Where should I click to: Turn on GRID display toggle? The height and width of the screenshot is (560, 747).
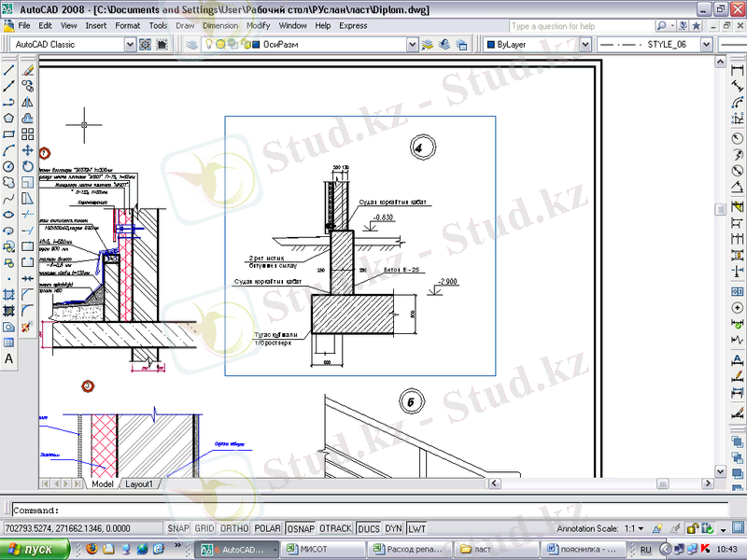(204, 528)
